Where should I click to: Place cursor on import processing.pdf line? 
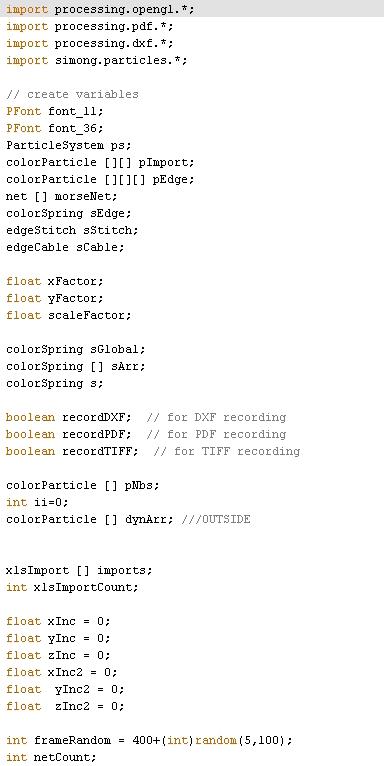[89, 26]
